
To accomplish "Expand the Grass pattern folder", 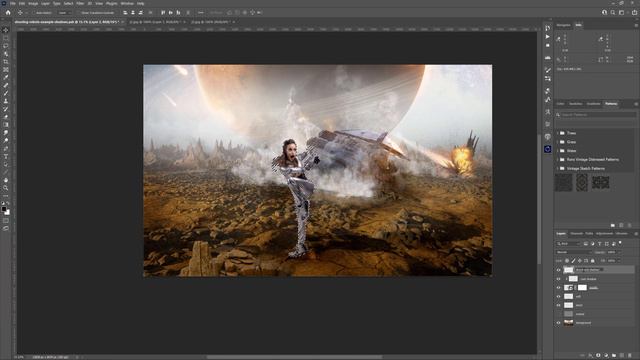I will coord(558,142).
